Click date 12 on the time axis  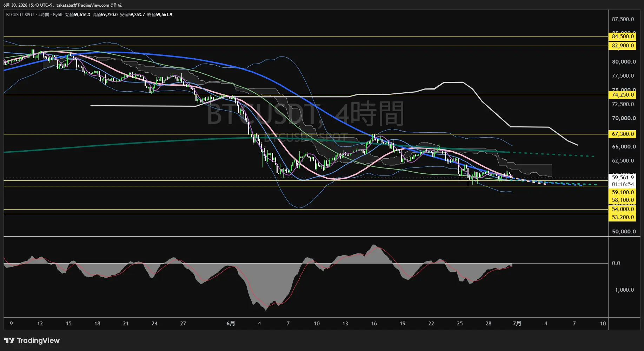point(40,324)
